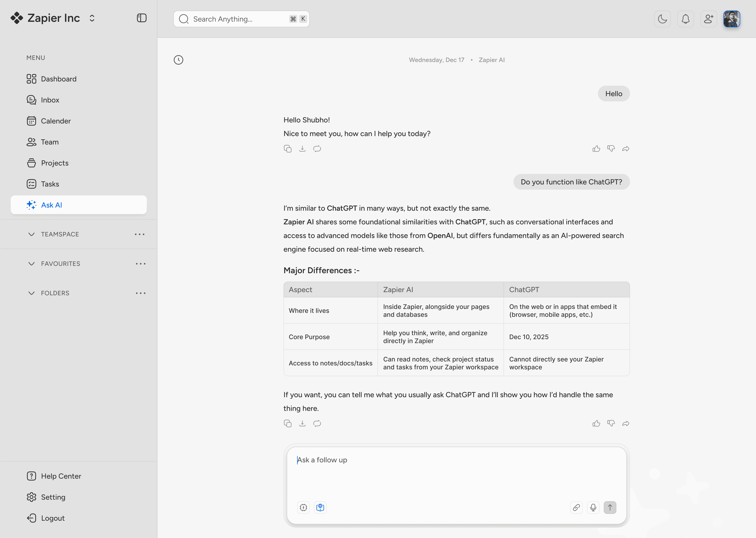Expand the TEAMSPACE section
The height and width of the screenshot is (538, 756).
(x=31, y=234)
